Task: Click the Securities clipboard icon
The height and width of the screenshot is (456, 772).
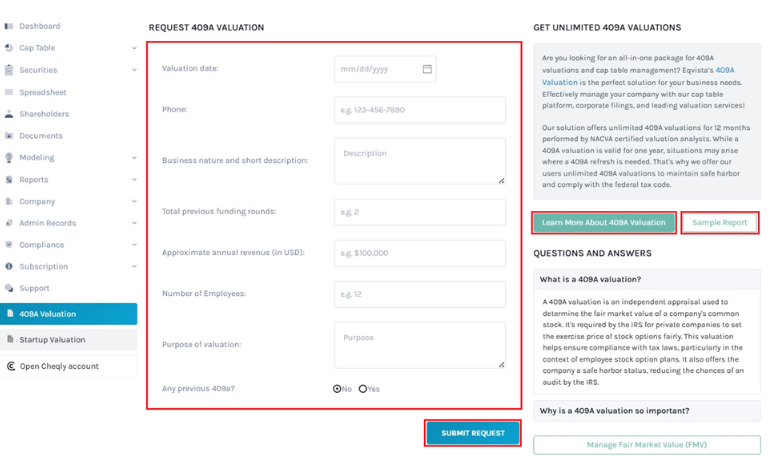Action: (x=9, y=70)
